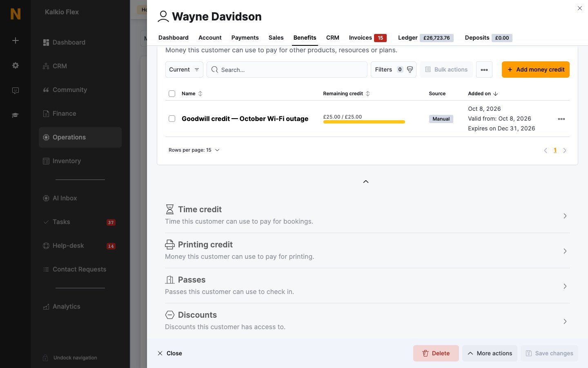Click the Goodwill credit yellow progress bar
The height and width of the screenshot is (368, 588).
(364, 122)
